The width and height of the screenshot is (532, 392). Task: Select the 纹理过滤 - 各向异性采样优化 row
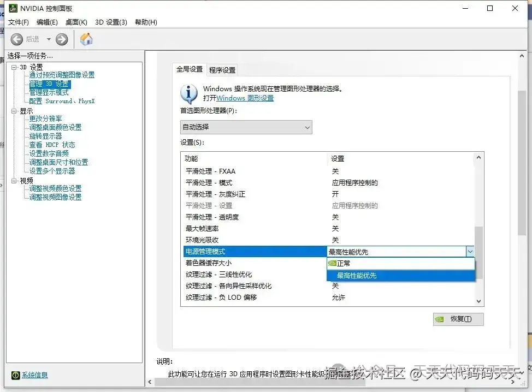[x=328, y=286]
